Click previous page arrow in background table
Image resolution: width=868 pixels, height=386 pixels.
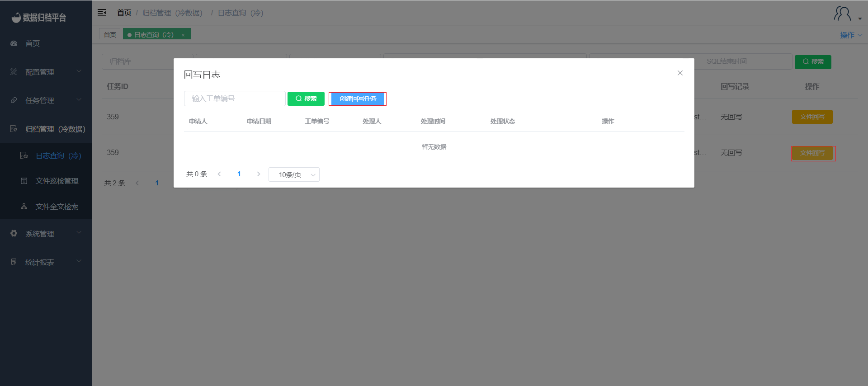coord(137,183)
